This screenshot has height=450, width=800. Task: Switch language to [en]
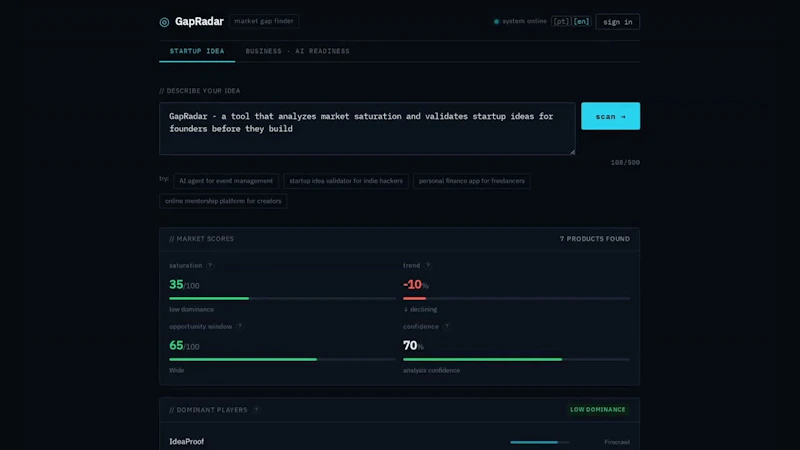tap(581, 21)
